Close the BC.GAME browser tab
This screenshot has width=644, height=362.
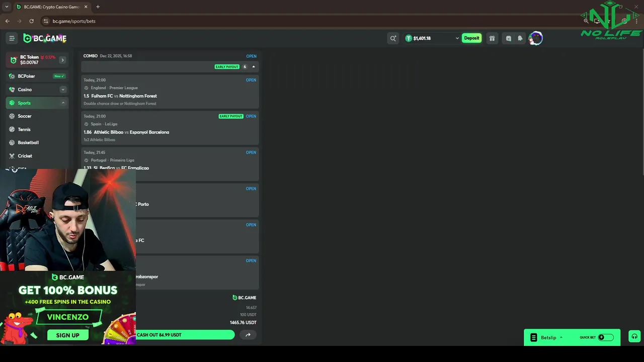tap(86, 7)
